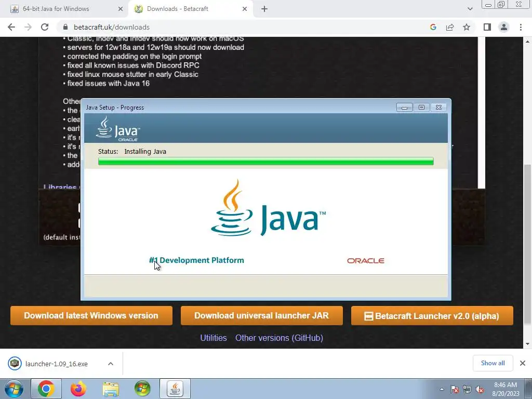Open the Chrome three-dot menu
This screenshot has height=399, width=532.
(521, 27)
